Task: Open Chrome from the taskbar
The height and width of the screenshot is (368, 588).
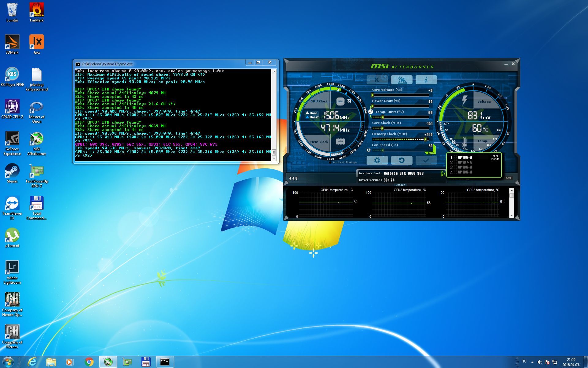Action: [x=89, y=362]
